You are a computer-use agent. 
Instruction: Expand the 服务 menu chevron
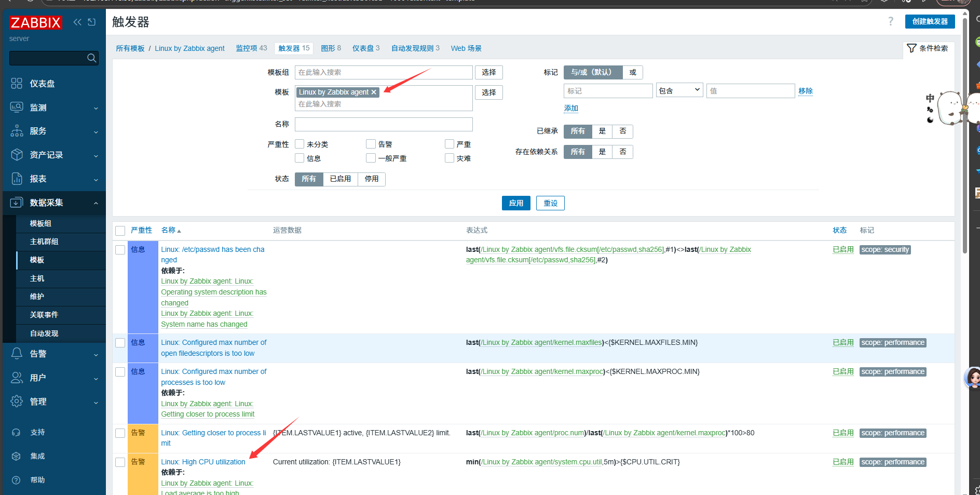[96, 132]
